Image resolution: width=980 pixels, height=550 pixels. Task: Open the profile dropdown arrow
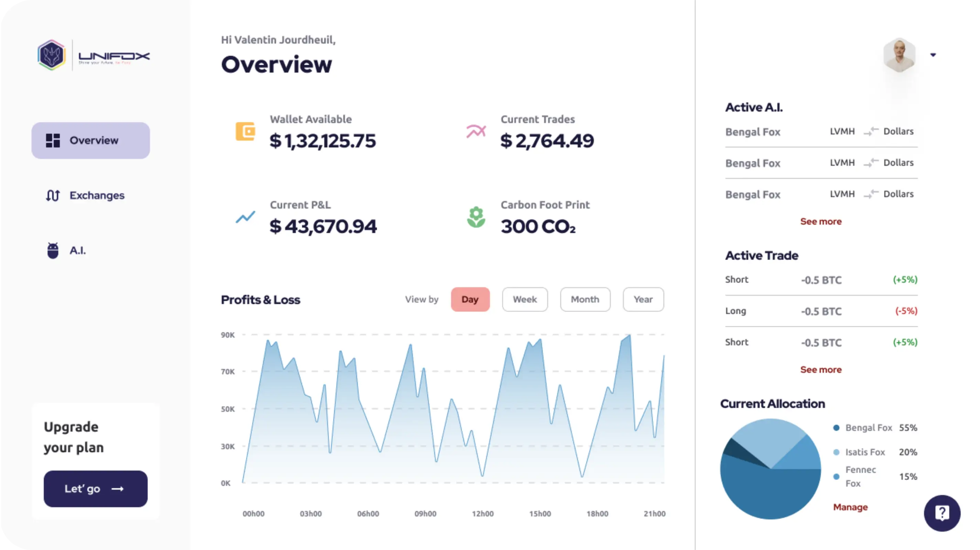coord(933,55)
